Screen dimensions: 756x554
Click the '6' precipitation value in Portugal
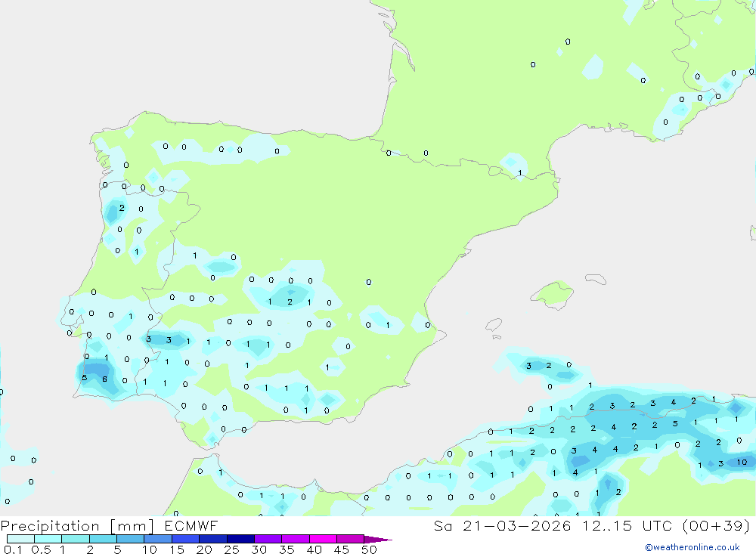click(x=104, y=379)
